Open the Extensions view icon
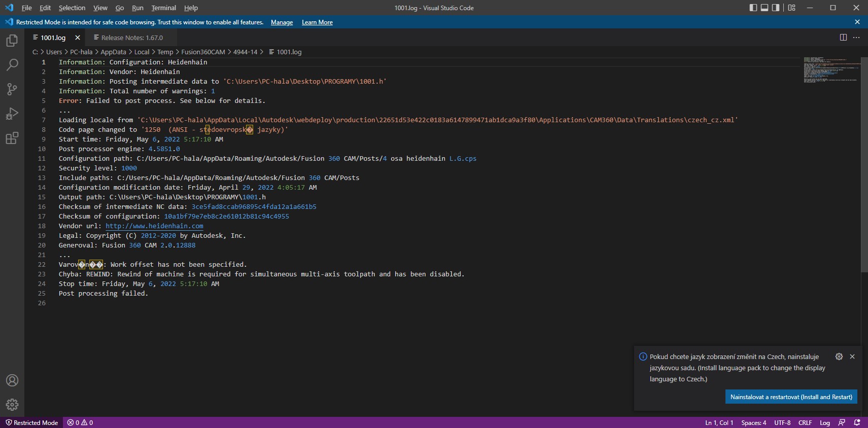 pos(12,138)
